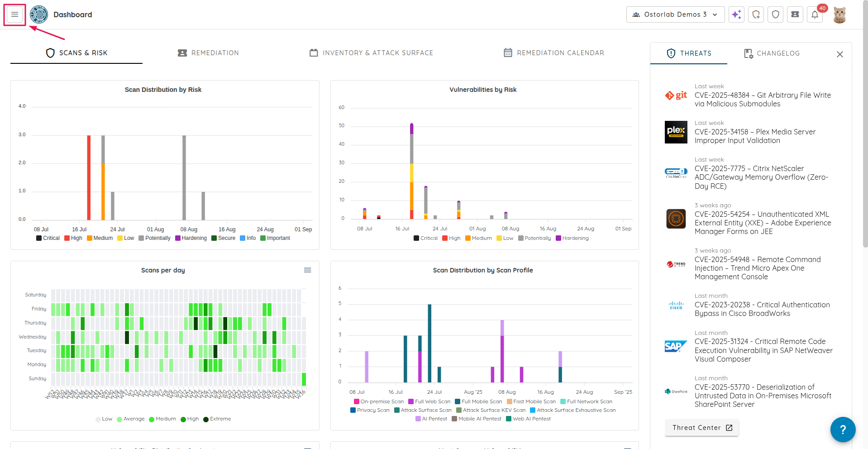Click the Ostorlab logo
The image size is (868, 449).
(x=39, y=14)
